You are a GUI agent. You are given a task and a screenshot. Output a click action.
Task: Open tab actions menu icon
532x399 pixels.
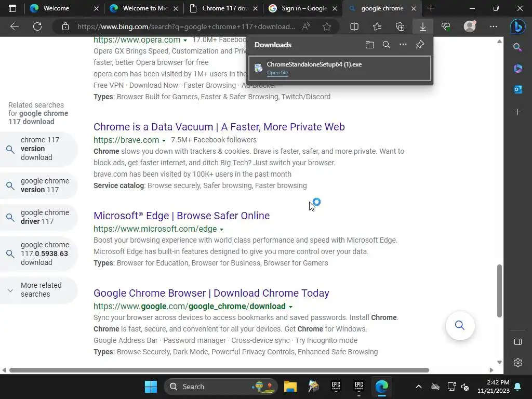click(12, 8)
